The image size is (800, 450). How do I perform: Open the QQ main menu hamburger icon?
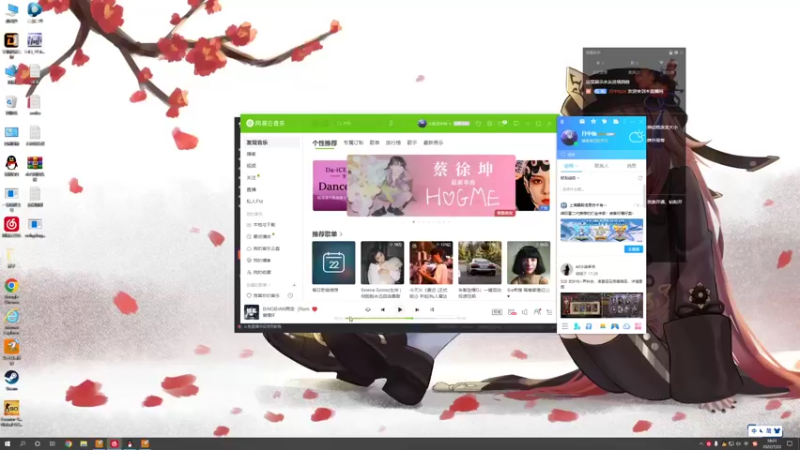[x=565, y=327]
